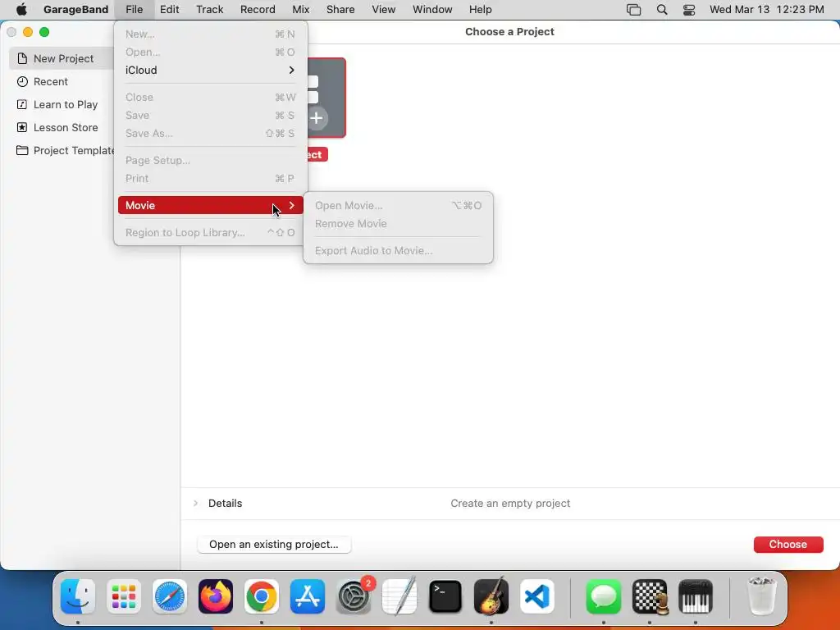Open Google Chrome from the Dock
840x630 pixels.
(x=262, y=596)
